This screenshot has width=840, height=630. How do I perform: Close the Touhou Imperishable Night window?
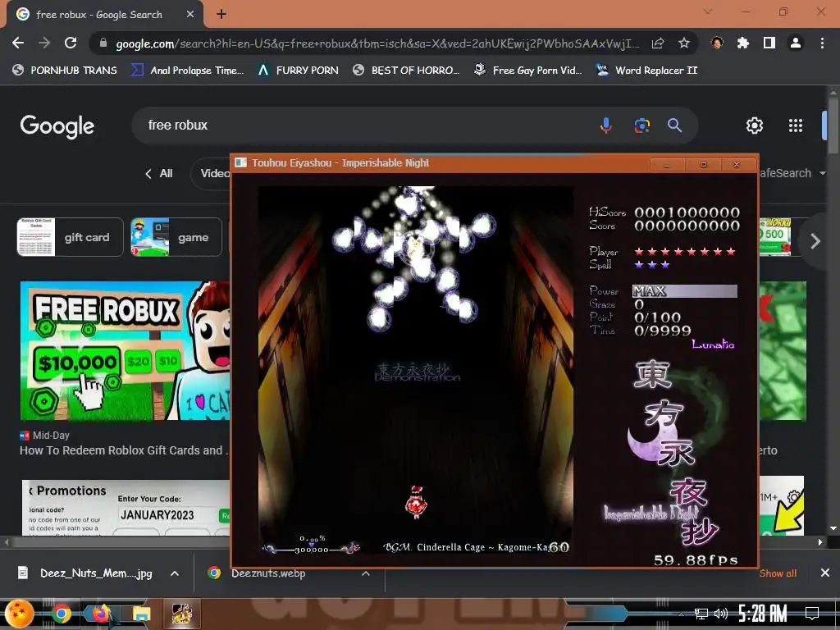pyautogui.click(x=737, y=164)
